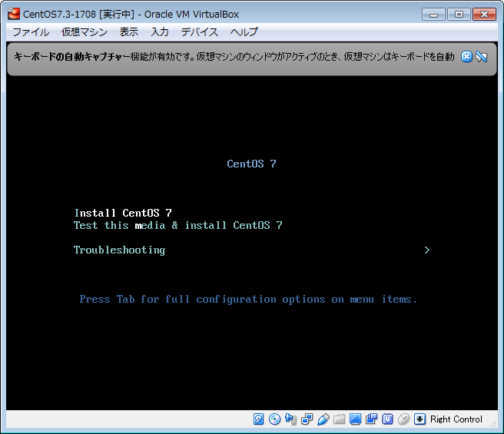Click the mouse integration status icon
The height and width of the screenshot is (434, 504).
pos(404,419)
